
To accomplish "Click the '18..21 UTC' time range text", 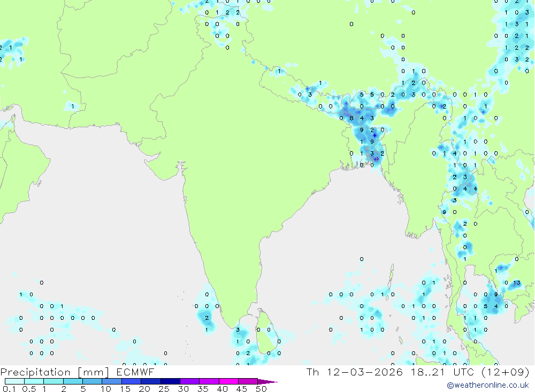I will pos(442,372).
